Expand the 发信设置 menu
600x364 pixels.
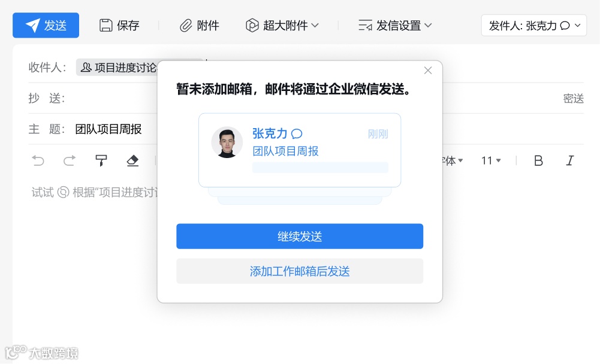click(395, 25)
